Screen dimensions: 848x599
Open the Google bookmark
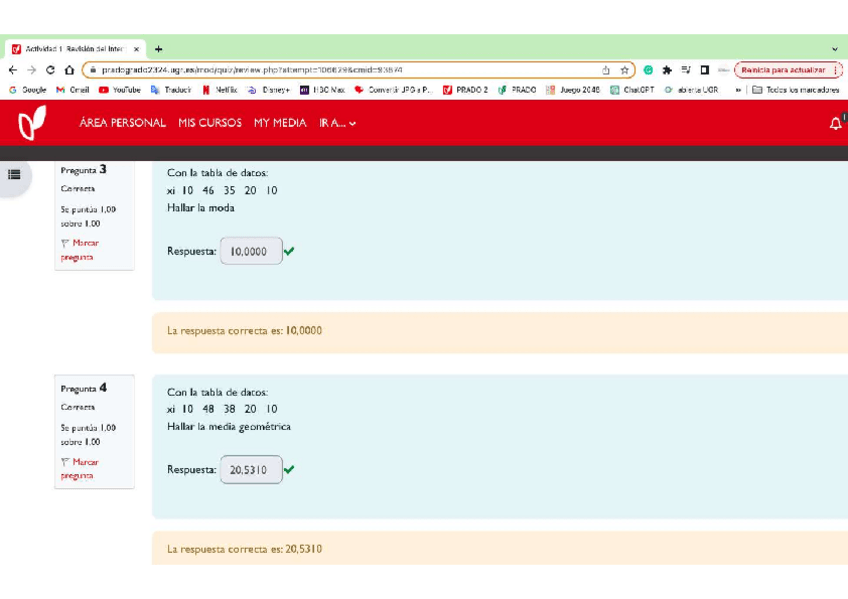click(x=28, y=90)
